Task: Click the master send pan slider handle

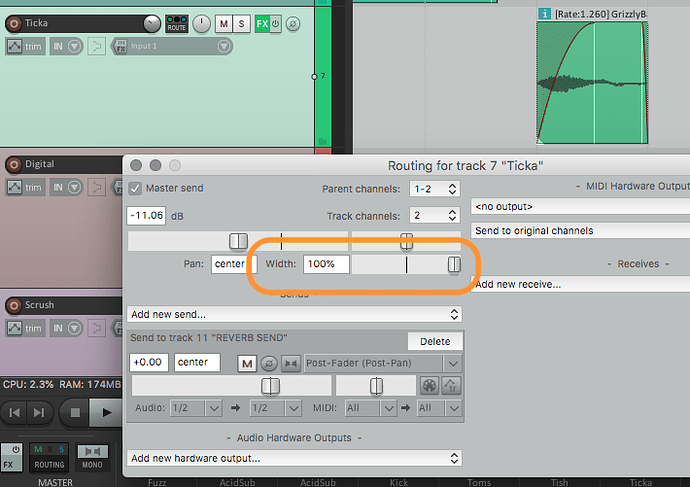Action: tap(407, 241)
